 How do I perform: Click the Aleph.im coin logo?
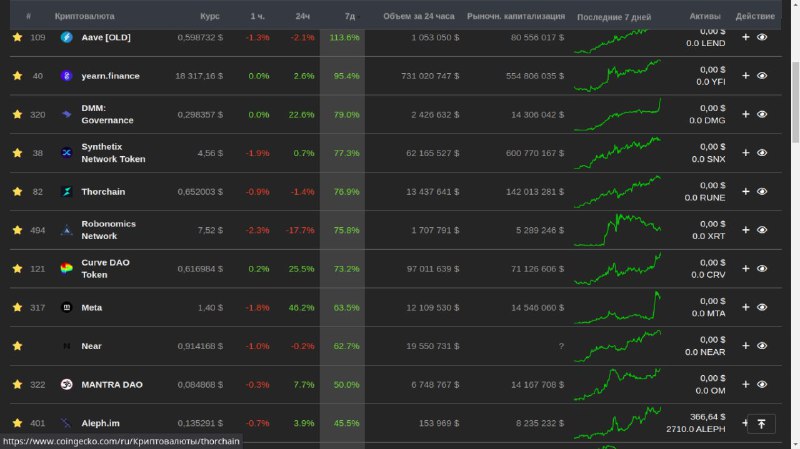pyautogui.click(x=66, y=423)
